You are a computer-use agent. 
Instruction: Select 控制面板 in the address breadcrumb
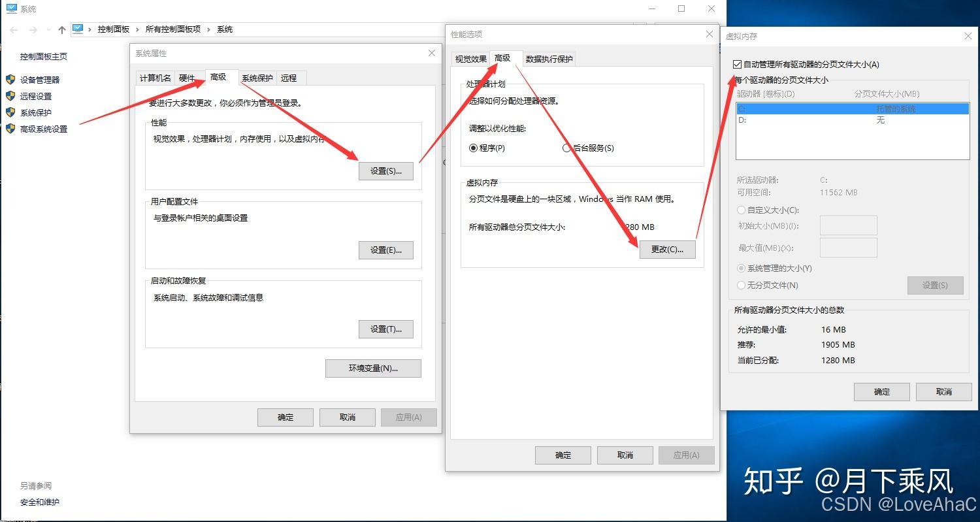click(x=114, y=29)
